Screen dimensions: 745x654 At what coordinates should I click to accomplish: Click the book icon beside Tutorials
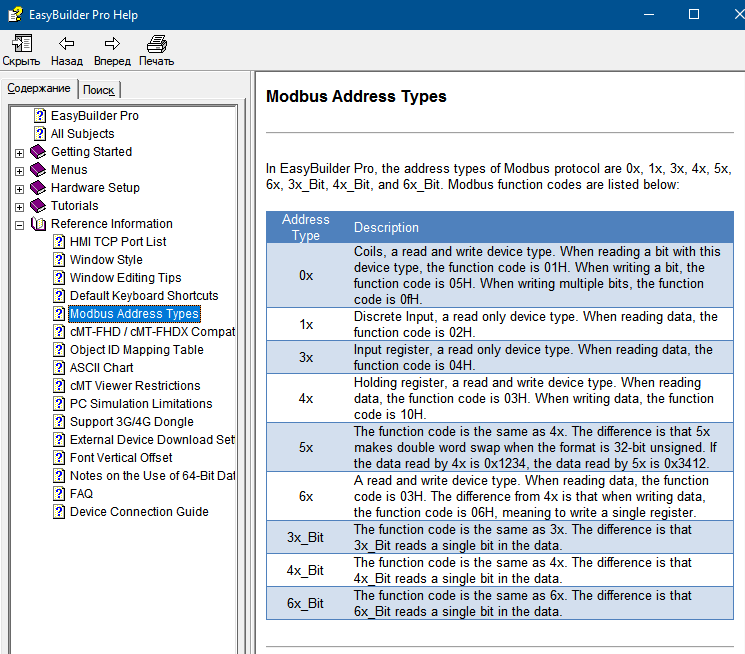coord(38,206)
